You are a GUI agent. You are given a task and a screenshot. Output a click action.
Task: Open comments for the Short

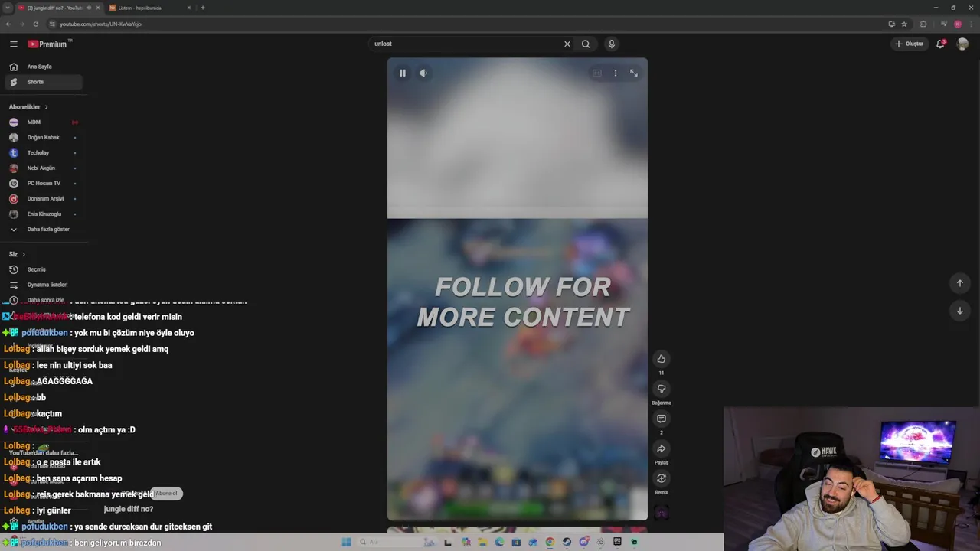pyautogui.click(x=661, y=419)
